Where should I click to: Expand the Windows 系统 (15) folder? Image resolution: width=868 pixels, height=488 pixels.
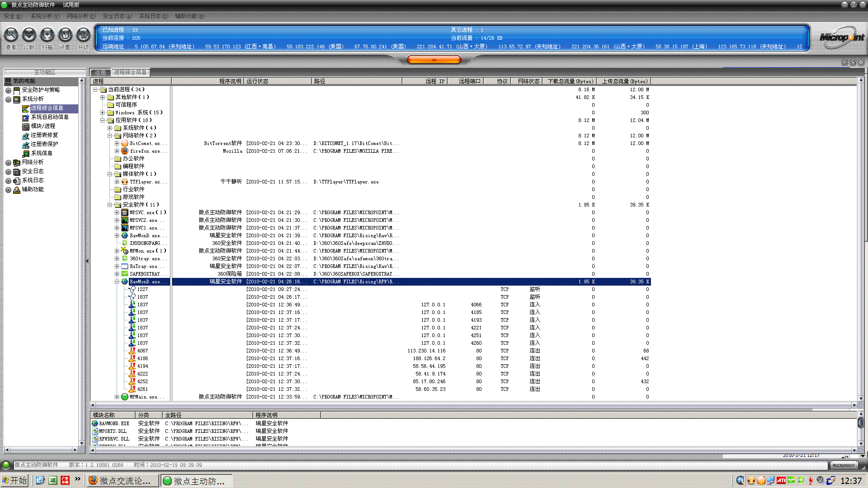click(102, 113)
